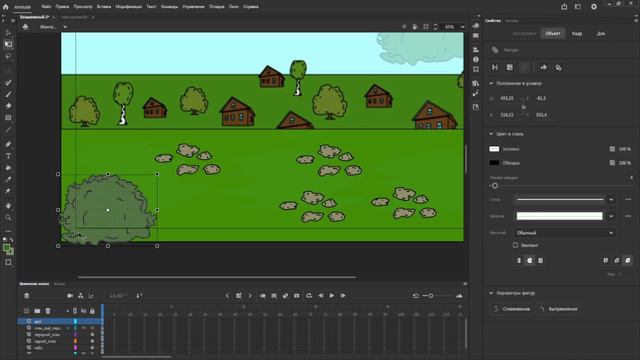Click the layer parenting view icon
640x360 pixels.
point(80,296)
